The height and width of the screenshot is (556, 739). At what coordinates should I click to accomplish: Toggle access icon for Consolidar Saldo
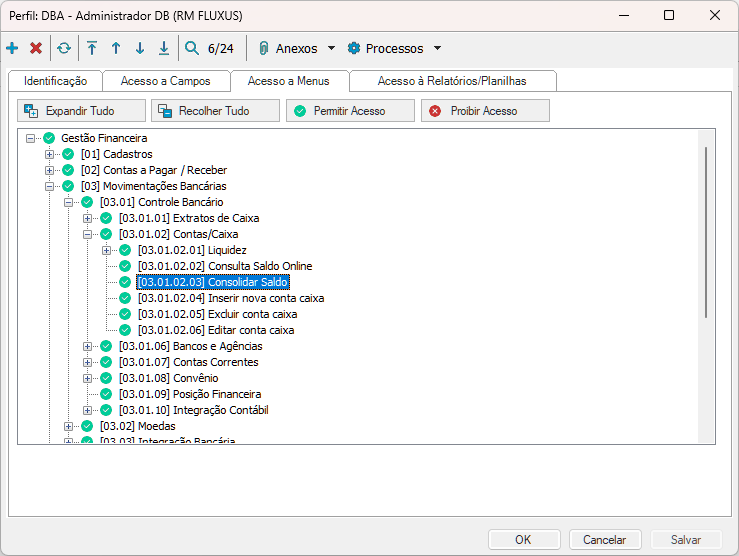(125, 282)
